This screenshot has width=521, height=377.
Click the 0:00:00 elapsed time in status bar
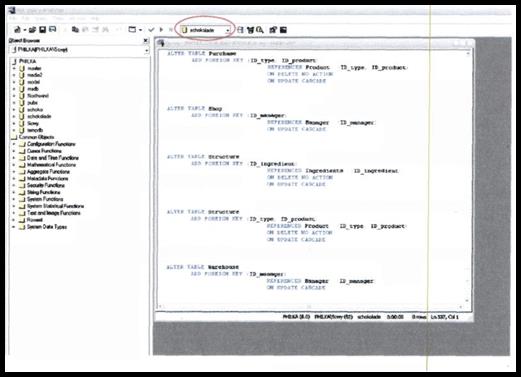tap(395, 317)
